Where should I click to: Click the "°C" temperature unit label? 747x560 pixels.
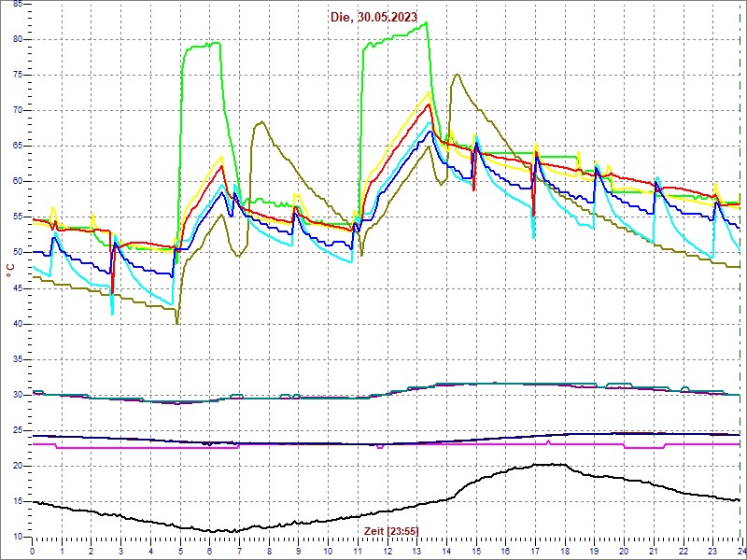pos(9,272)
